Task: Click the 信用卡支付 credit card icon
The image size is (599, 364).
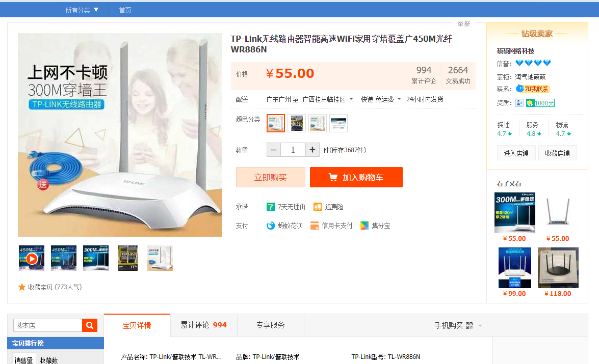Action: [x=315, y=226]
